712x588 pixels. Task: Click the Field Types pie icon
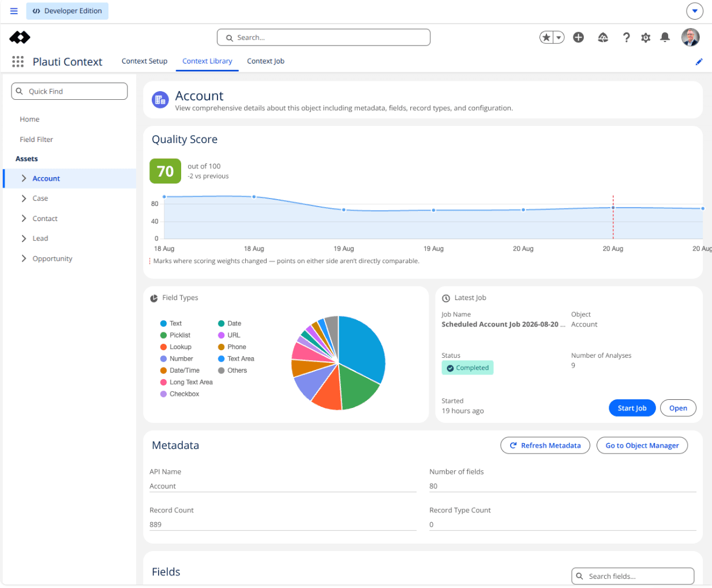(x=154, y=298)
